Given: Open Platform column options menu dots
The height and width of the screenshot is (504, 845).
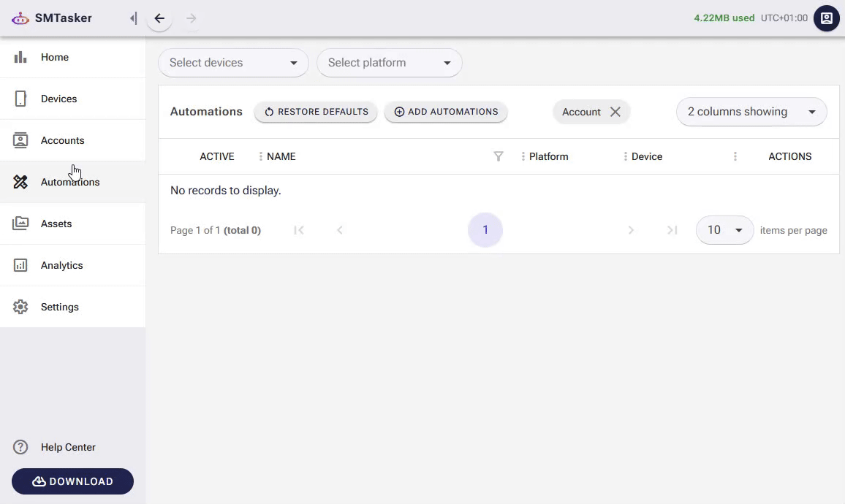Looking at the screenshot, I should [x=523, y=156].
